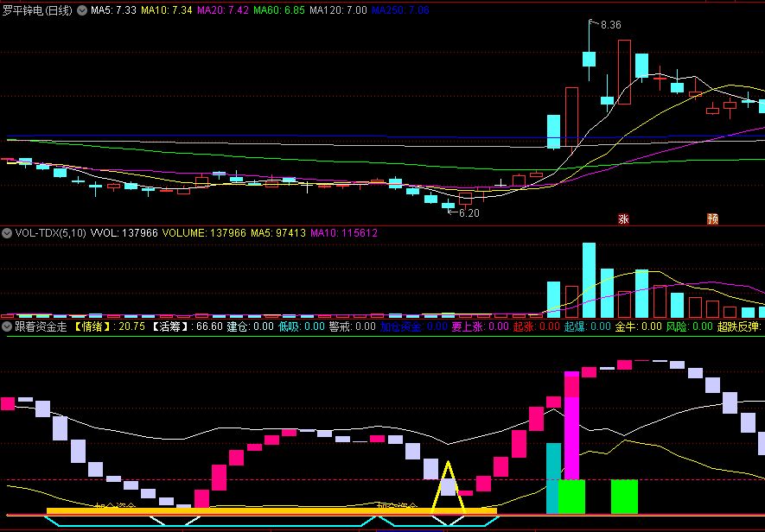Select the 建仓: 0.00 value
This screenshot has width=765, height=532.
pos(251,326)
